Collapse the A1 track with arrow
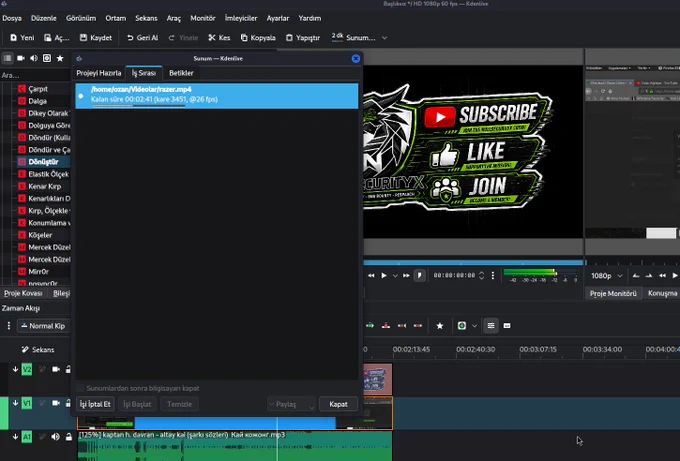This screenshot has width=680, height=461. 15,437
